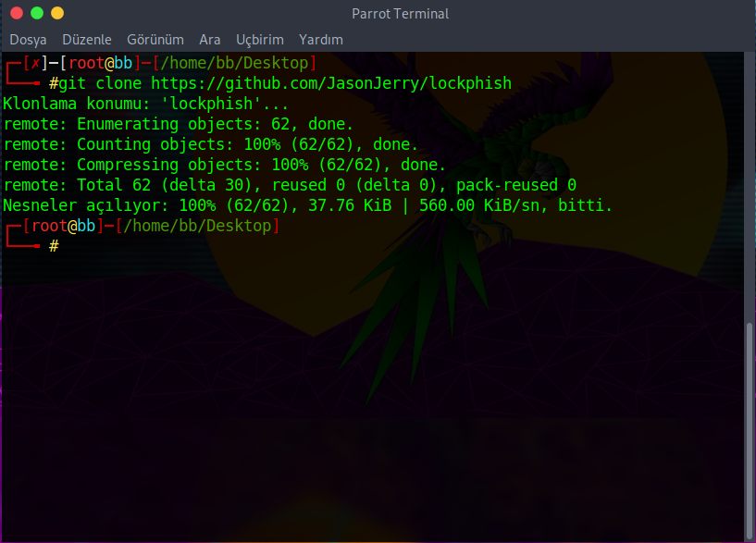
Task: Open the Dosya menu
Action: pos(28,40)
